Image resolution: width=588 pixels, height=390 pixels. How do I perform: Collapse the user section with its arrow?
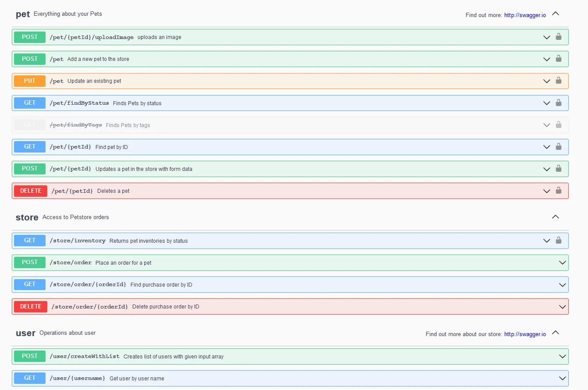(x=556, y=333)
